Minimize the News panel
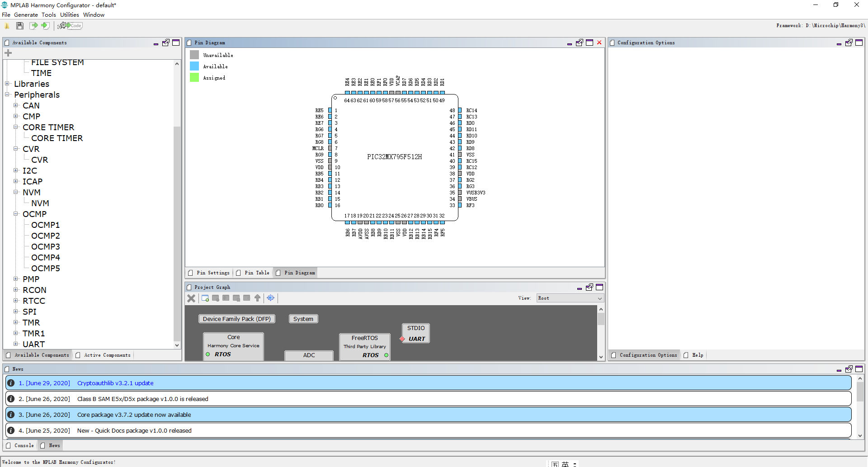Screen dimensions: 868x467 point(839,370)
